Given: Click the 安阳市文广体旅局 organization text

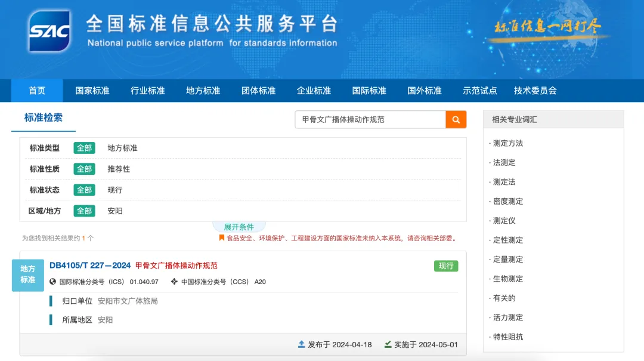Looking at the screenshot, I should tap(128, 301).
